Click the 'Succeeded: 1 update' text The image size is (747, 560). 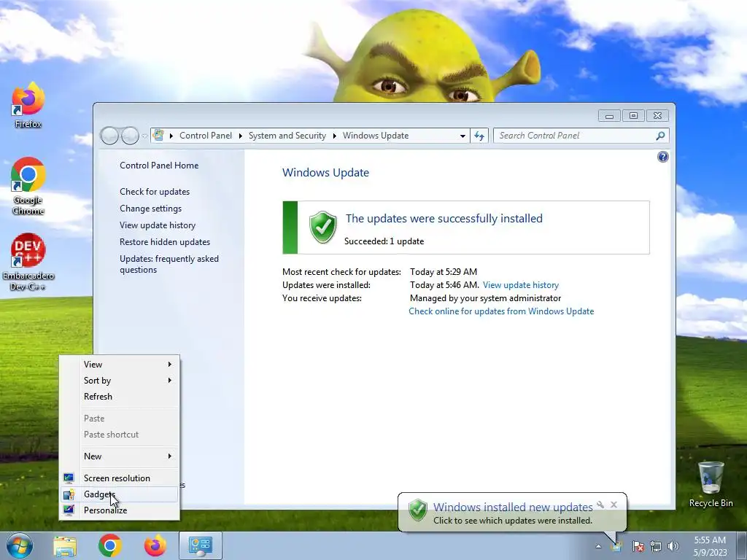click(384, 241)
